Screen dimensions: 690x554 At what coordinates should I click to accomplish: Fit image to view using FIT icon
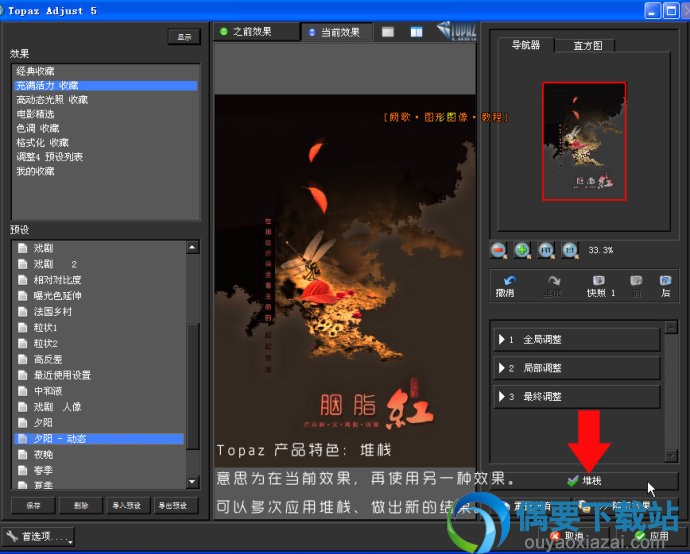pyautogui.click(x=546, y=250)
